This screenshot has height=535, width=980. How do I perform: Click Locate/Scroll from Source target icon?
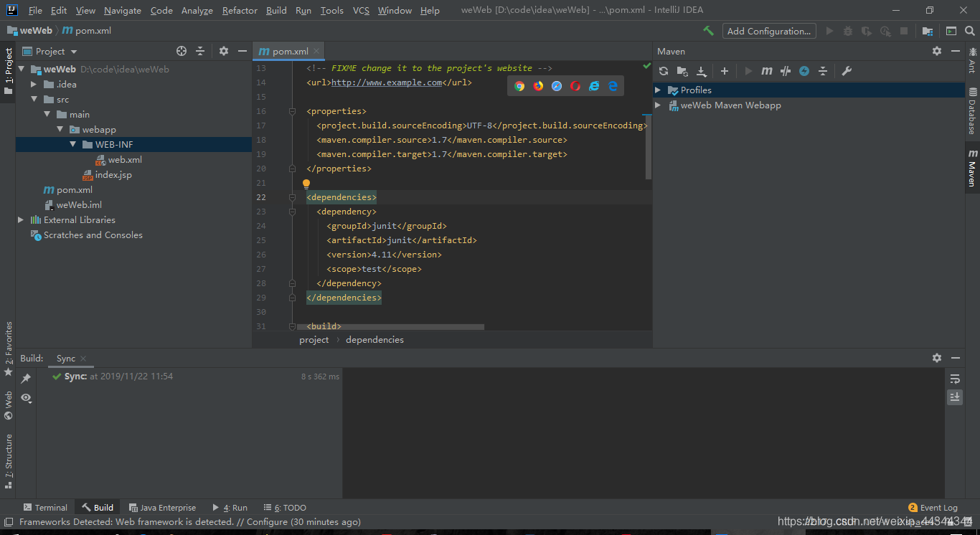tap(182, 51)
